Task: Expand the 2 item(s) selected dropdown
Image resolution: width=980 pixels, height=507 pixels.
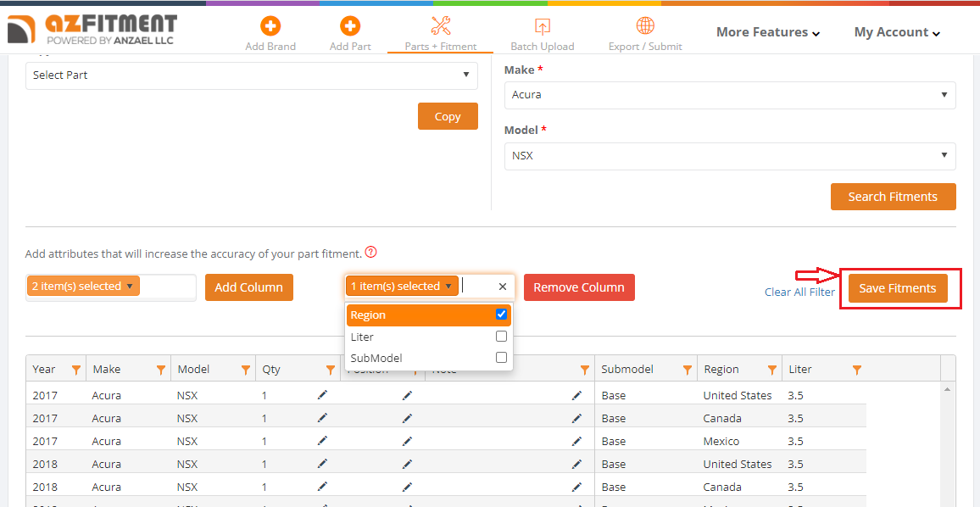Action: pos(83,287)
